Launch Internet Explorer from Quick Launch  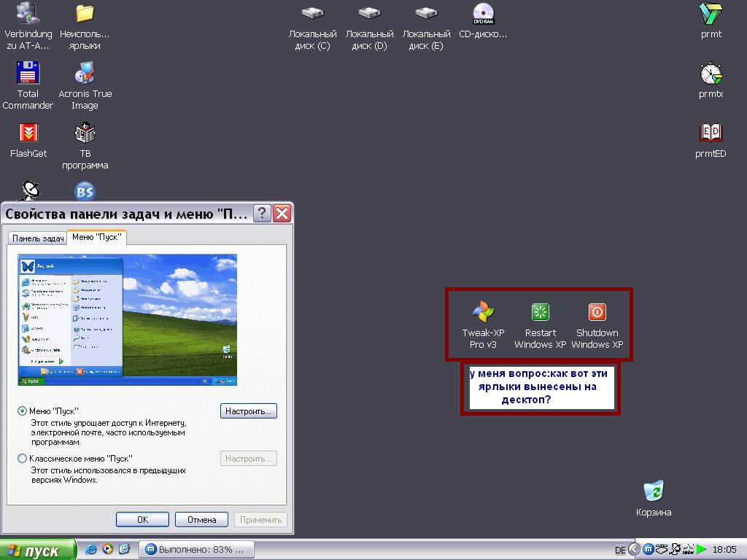tap(90, 550)
